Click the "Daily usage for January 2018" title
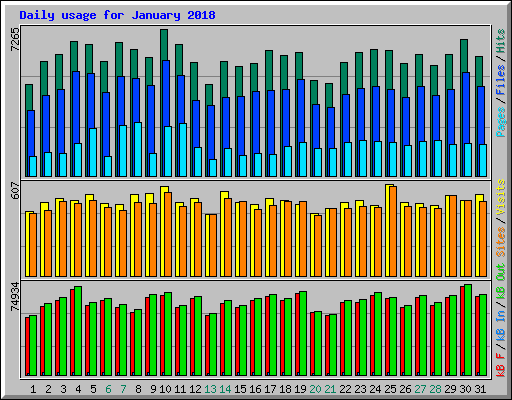512x400 pixels. (117, 15)
